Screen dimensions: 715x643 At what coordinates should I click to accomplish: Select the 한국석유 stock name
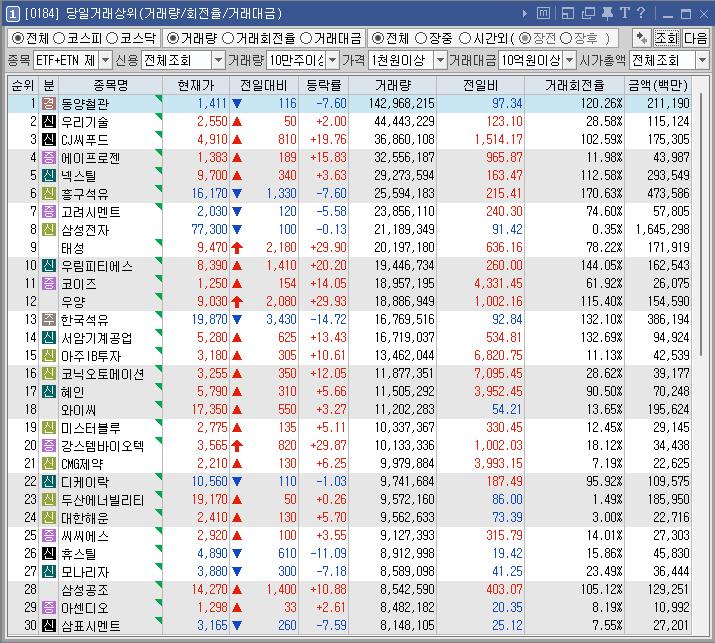(x=85, y=320)
